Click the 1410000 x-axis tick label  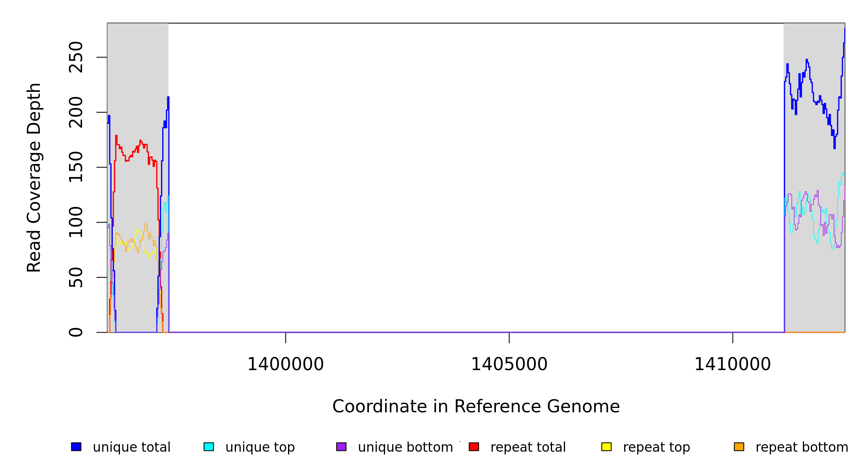732,364
